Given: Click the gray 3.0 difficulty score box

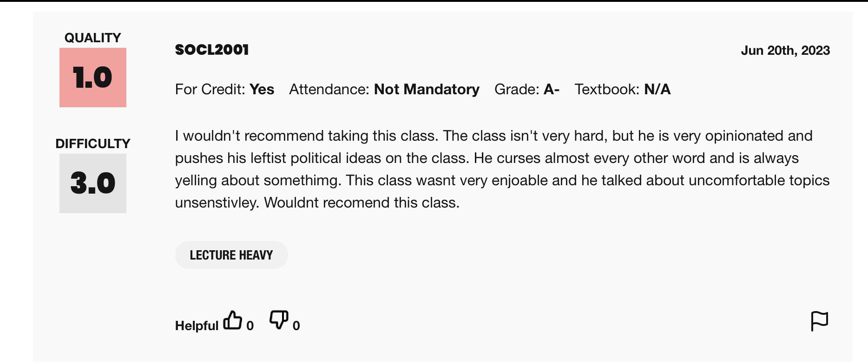Looking at the screenshot, I should pos(93,183).
